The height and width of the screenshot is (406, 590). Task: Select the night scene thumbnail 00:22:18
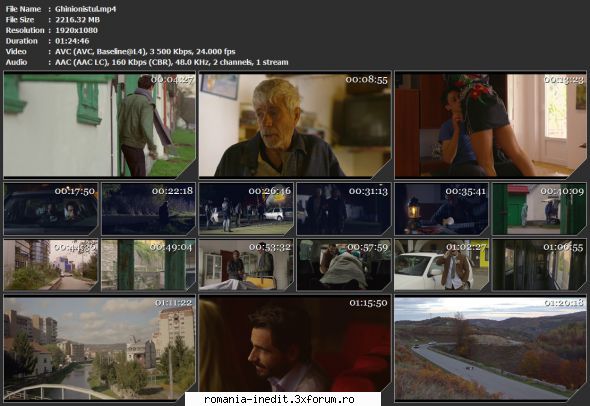149,209
